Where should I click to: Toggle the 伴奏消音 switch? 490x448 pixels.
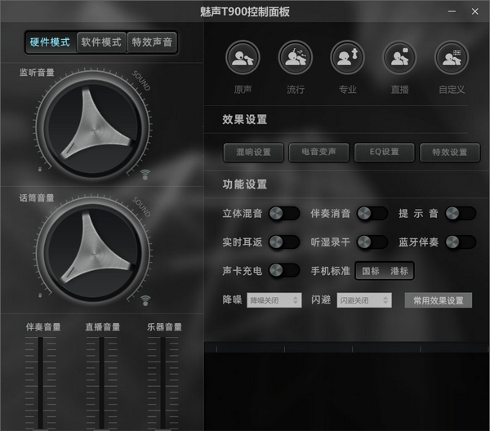pyautogui.click(x=372, y=214)
